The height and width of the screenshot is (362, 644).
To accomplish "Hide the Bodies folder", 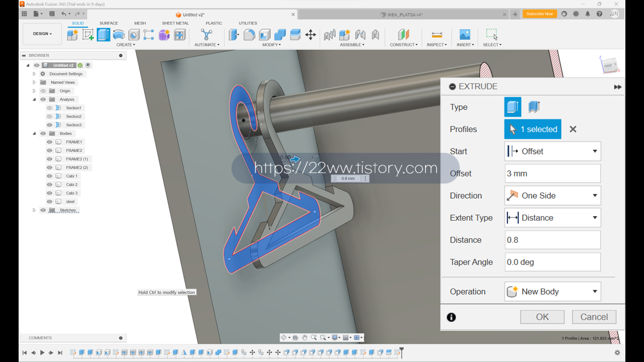I will [x=43, y=133].
